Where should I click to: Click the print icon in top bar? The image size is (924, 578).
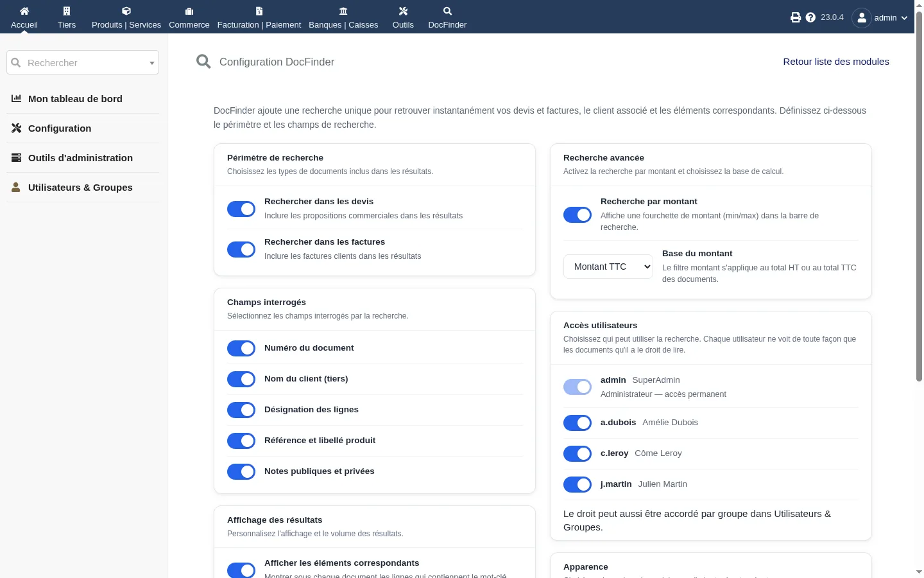click(796, 17)
